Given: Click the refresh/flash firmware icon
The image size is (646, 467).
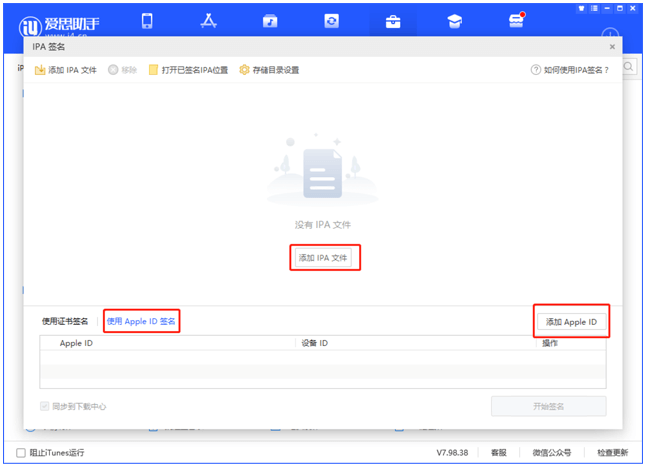Looking at the screenshot, I should (331, 21).
